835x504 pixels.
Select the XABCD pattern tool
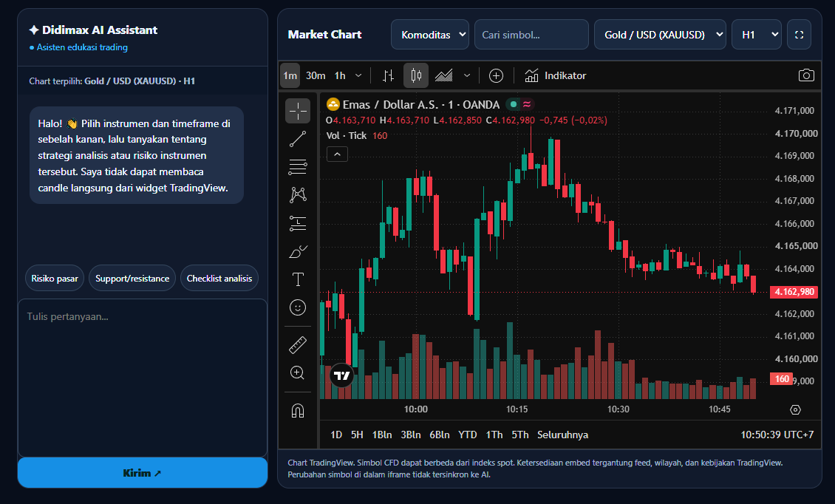(x=298, y=195)
